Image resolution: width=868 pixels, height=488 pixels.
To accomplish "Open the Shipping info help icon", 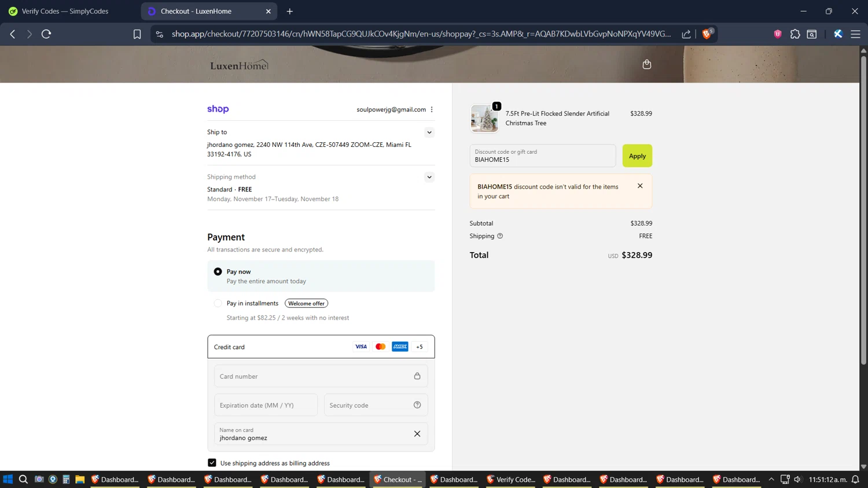I will (x=500, y=236).
